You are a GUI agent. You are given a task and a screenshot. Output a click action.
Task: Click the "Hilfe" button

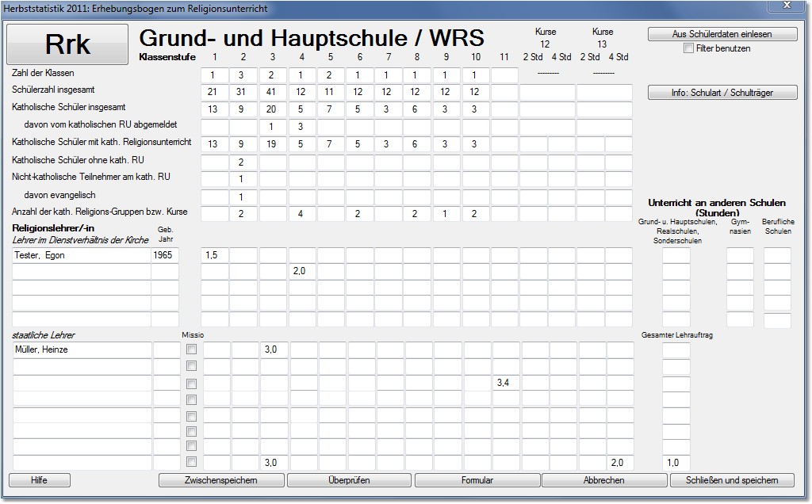[x=38, y=480]
